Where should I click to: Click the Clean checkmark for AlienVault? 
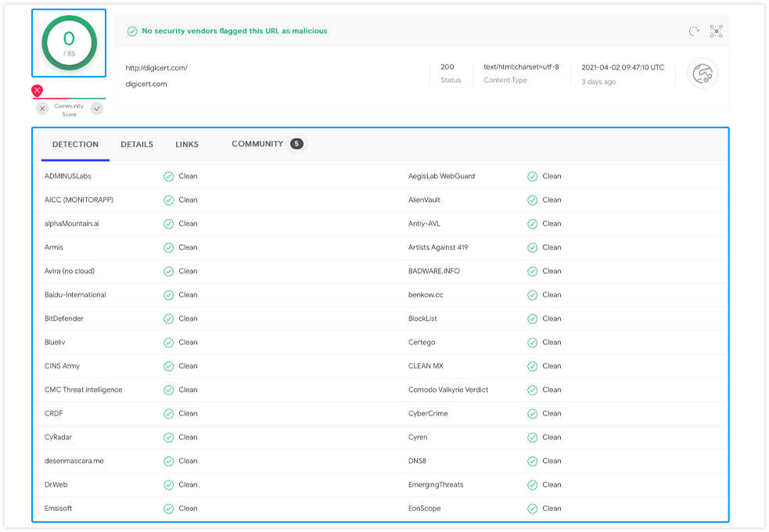(532, 199)
